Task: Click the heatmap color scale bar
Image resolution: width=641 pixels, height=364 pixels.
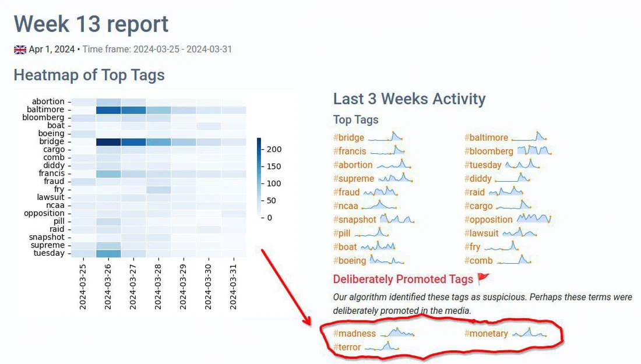Action: pyautogui.click(x=259, y=178)
